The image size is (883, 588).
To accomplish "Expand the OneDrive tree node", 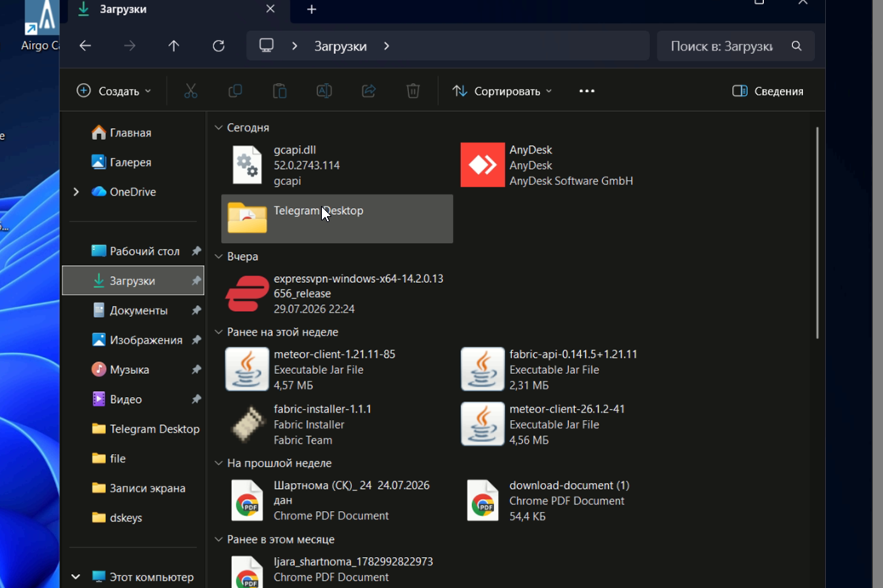I will pos(76,191).
